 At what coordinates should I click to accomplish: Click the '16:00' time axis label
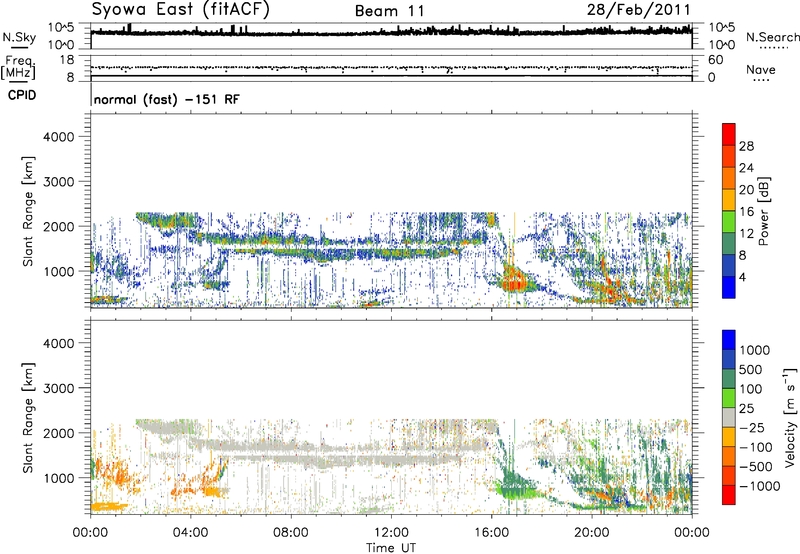[491, 533]
